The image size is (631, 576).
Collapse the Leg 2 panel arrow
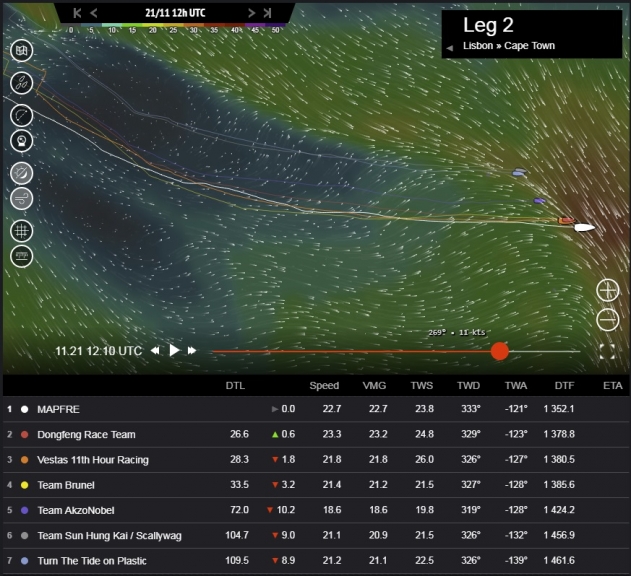click(x=450, y=48)
